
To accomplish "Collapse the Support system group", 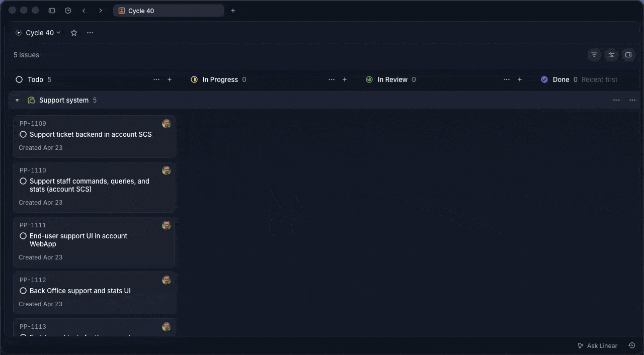I will [x=17, y=100].
